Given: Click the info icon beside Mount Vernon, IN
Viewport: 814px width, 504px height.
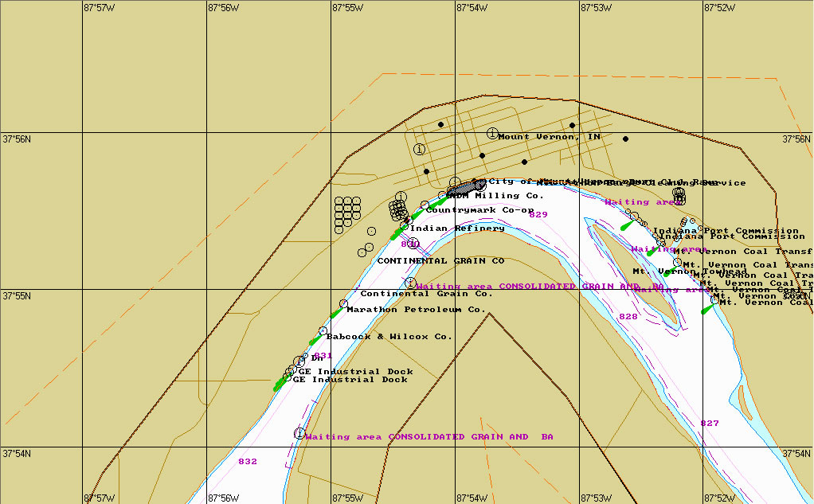Looking at the screenshot, I should point(492,134).
